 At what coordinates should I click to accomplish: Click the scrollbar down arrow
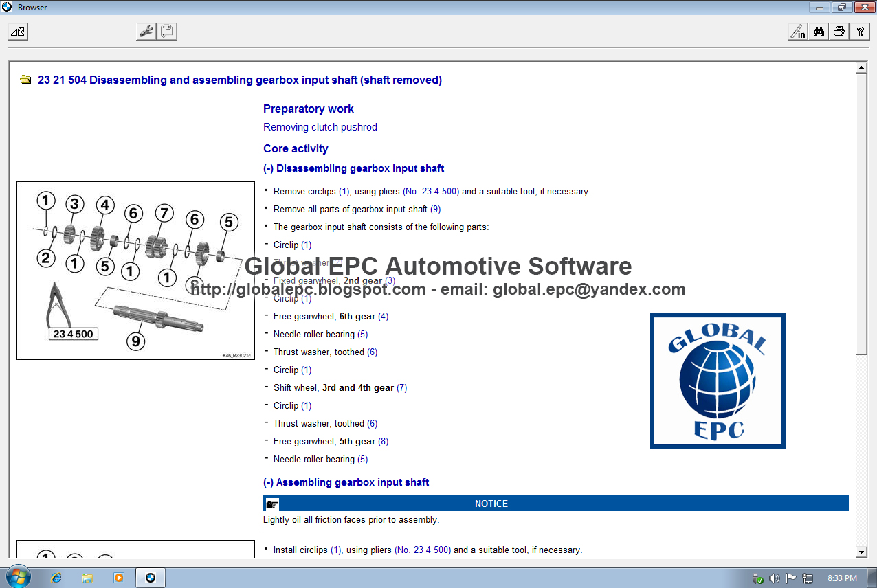[862, 552]
